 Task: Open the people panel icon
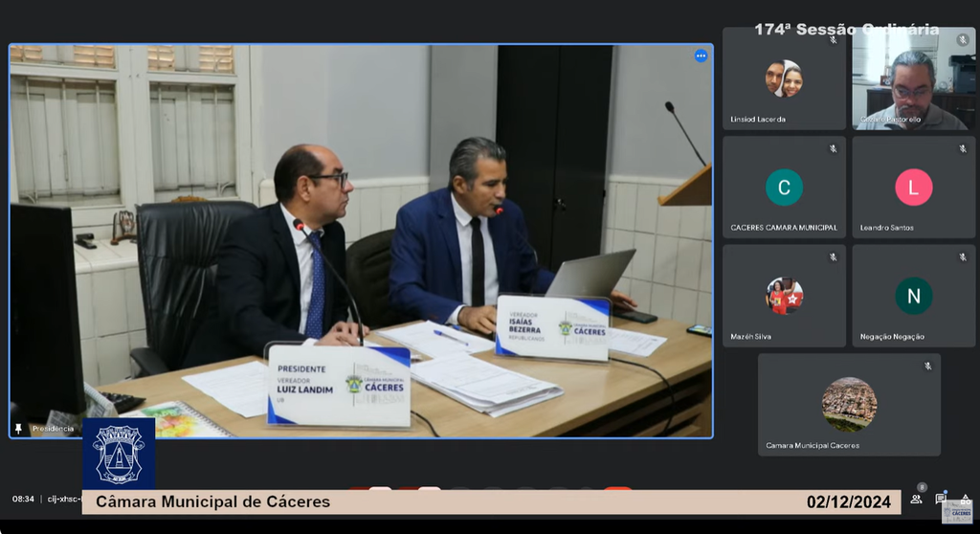[x=916, y=499]
